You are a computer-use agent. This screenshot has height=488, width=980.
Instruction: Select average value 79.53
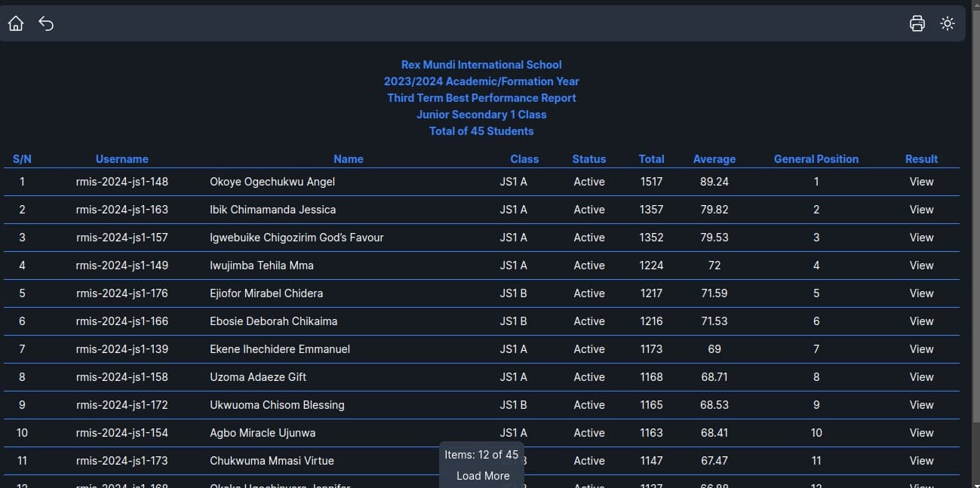(714, 238)
